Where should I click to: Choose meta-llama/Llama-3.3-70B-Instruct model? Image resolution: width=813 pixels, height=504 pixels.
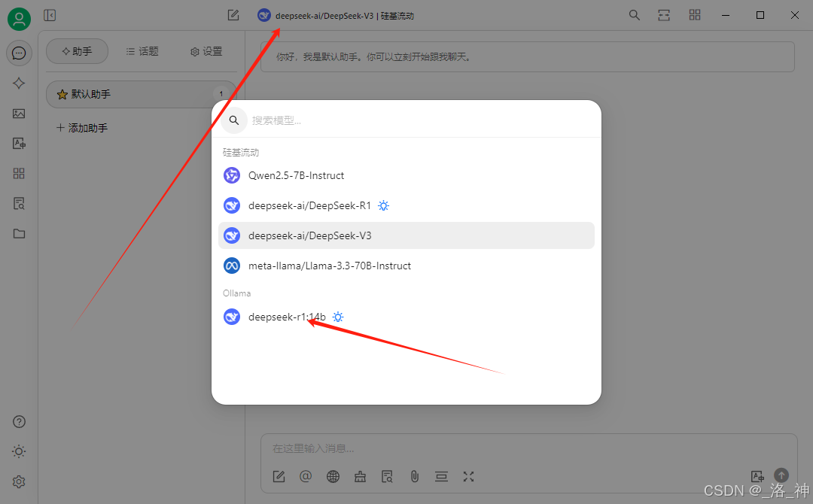pyautogui.click(x=406, y=266)
